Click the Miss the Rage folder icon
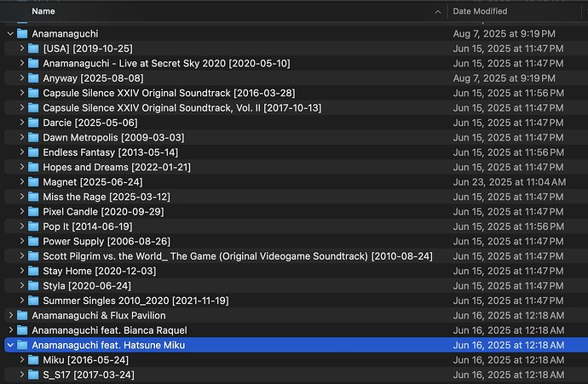 33,197
